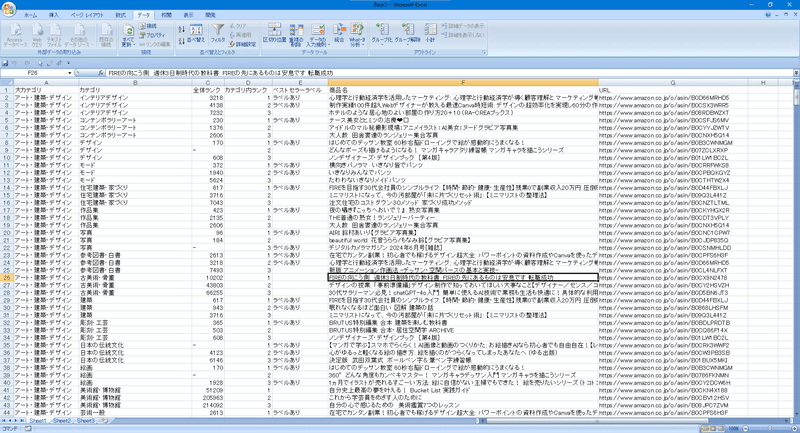Click 重複の削除 remove duplicates
800x433 pixels.
click(296, 35)
